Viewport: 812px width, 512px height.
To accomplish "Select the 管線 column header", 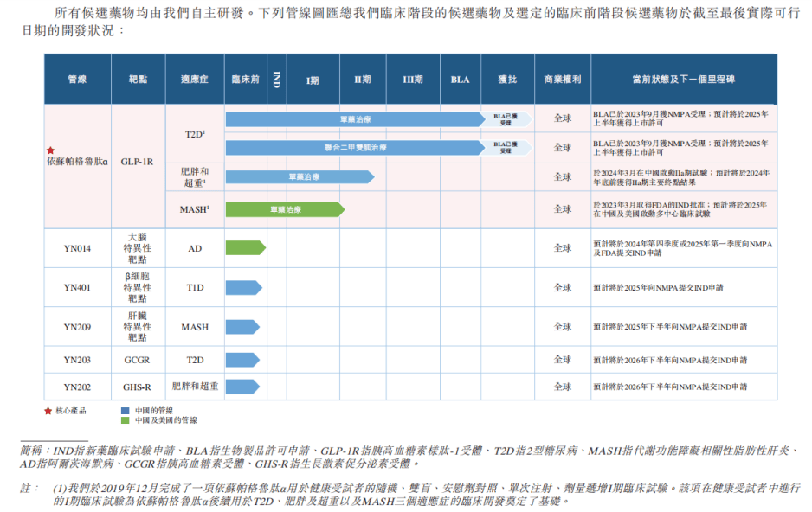I will tap(78, 79).
